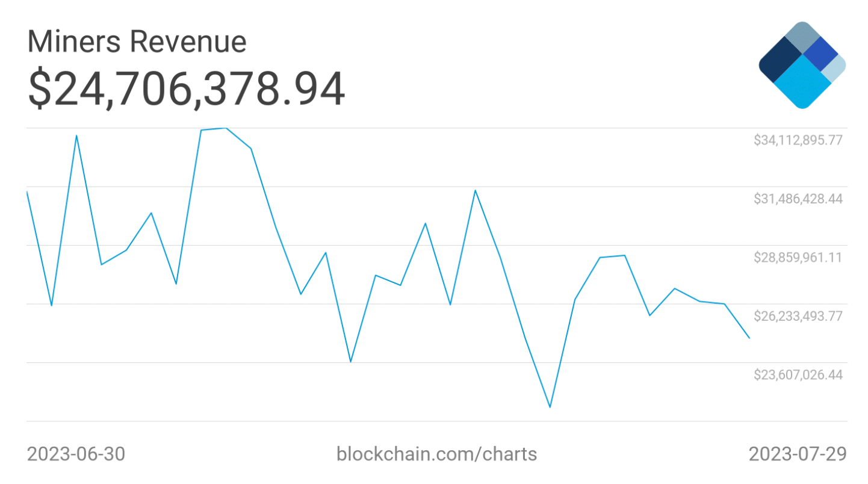Click the royal blue square in the logo
Image resolution: width=868 pixels, height=484 pixels.
[x=817, y=53]
